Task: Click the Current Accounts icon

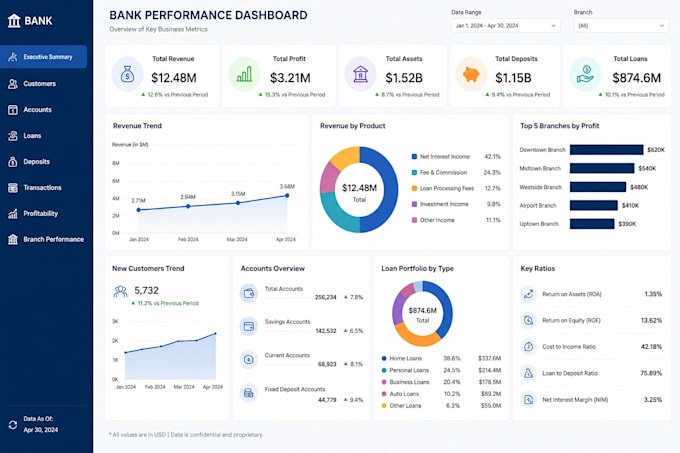Action: [x=248, y=359]
